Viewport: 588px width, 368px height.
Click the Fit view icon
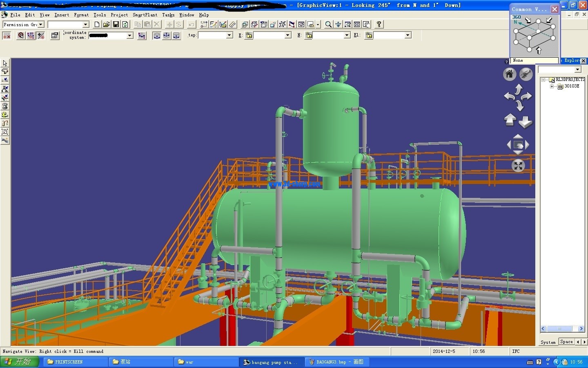tap(357, 25)
